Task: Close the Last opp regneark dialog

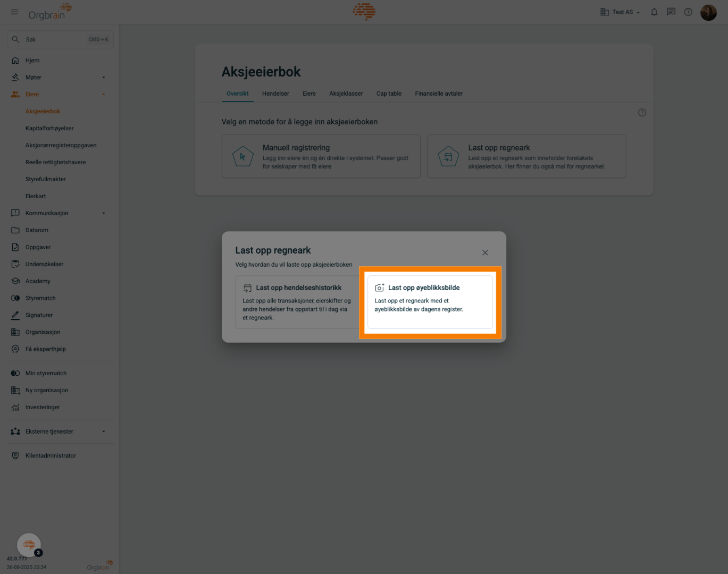Action: 485,252
